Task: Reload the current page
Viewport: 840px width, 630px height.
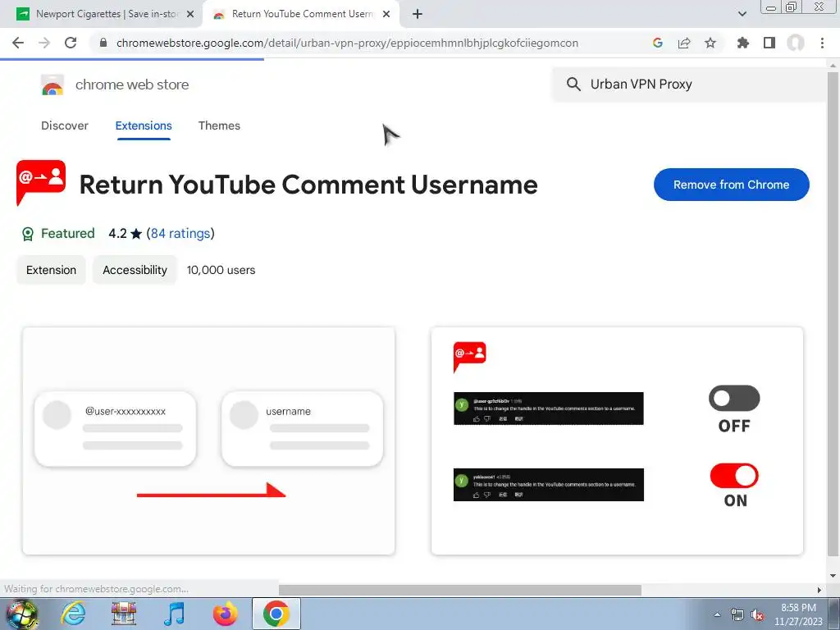Action: (x=71, y=43)
